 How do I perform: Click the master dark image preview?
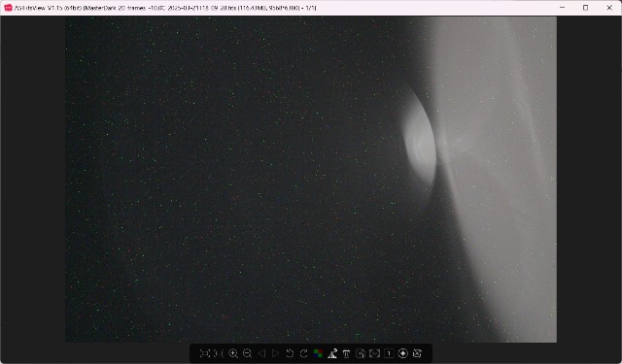pyautogui.click(x=311, y=179)
